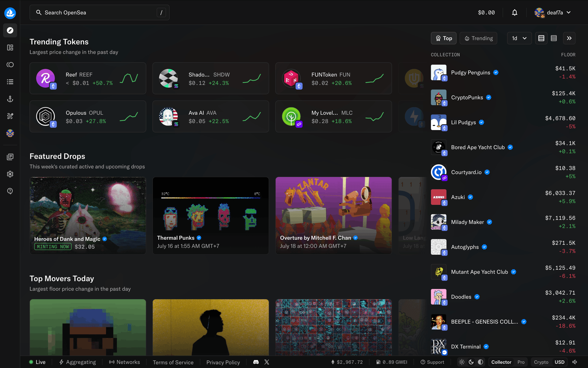Open the Azuki collection row
This screenshot has width=588, height=368.
(x=503, y=197)
